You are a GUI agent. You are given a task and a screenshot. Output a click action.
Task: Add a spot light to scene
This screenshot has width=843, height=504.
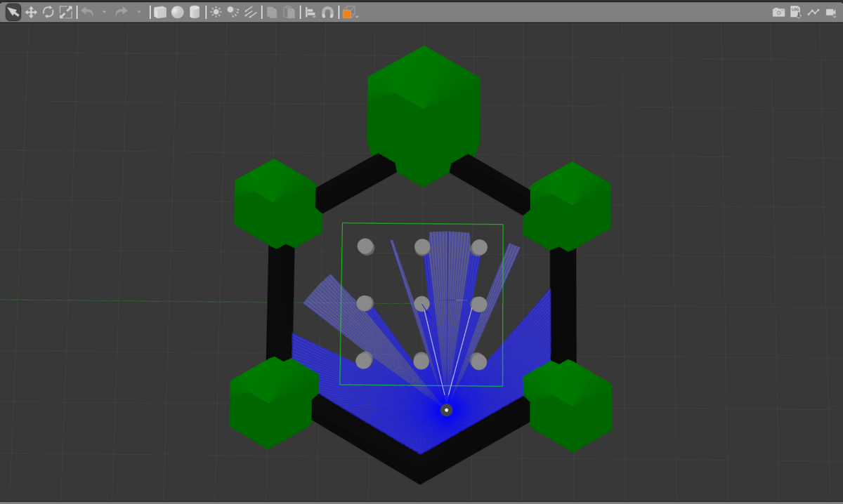(233, 12)
